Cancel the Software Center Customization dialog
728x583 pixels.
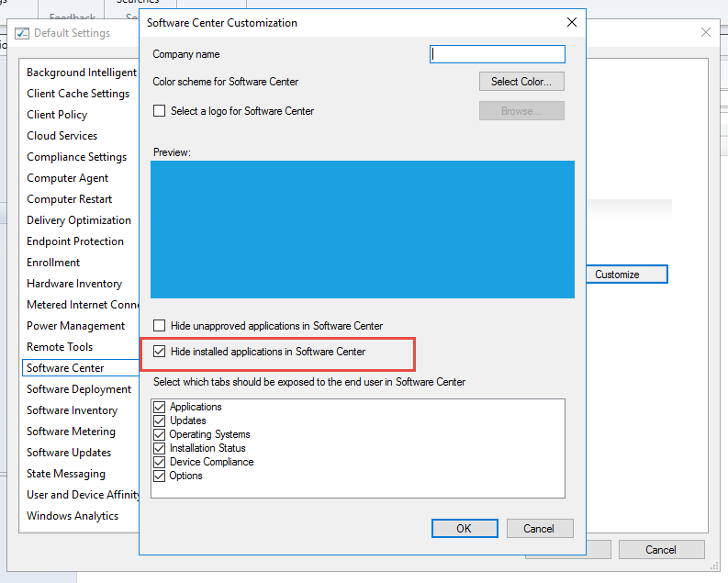[x=539, y=528]
